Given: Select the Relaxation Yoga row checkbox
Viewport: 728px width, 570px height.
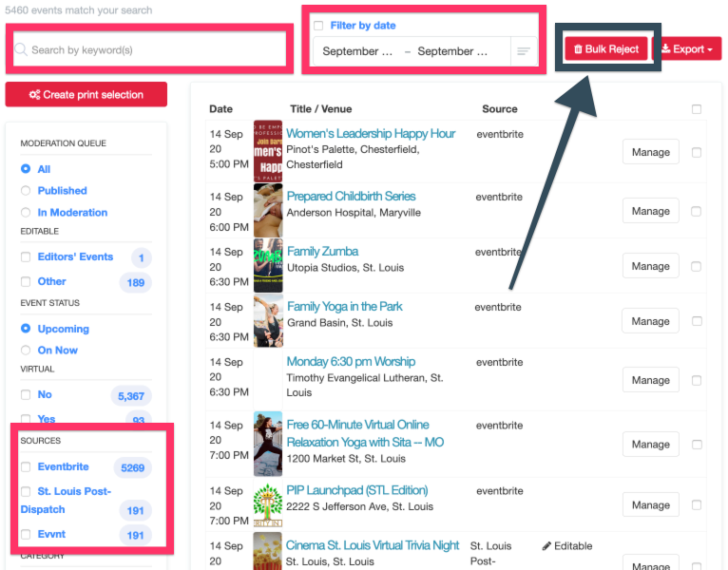Looking at the screenshot, I should coord(697,445).
